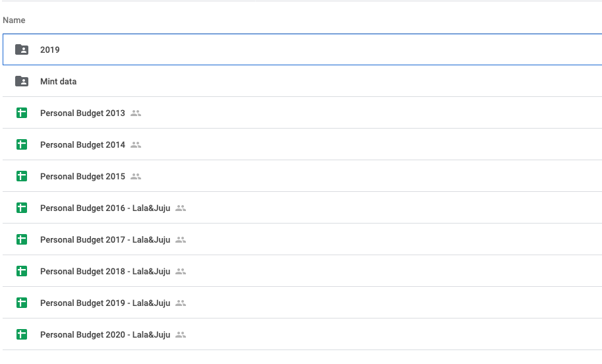Click the Personal Budget 2020 sheets icon
This screenshot has height=364, width=602.
22,334
